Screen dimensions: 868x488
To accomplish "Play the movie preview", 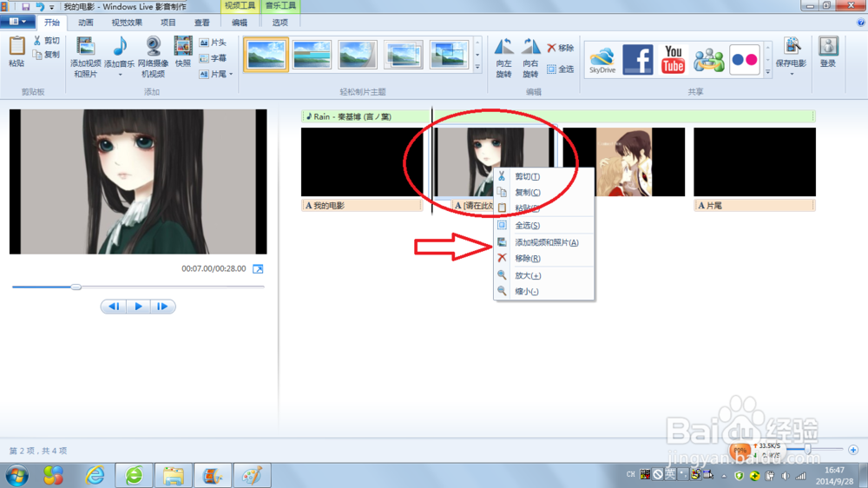I will pyautogui.click(x=138, y=307).
